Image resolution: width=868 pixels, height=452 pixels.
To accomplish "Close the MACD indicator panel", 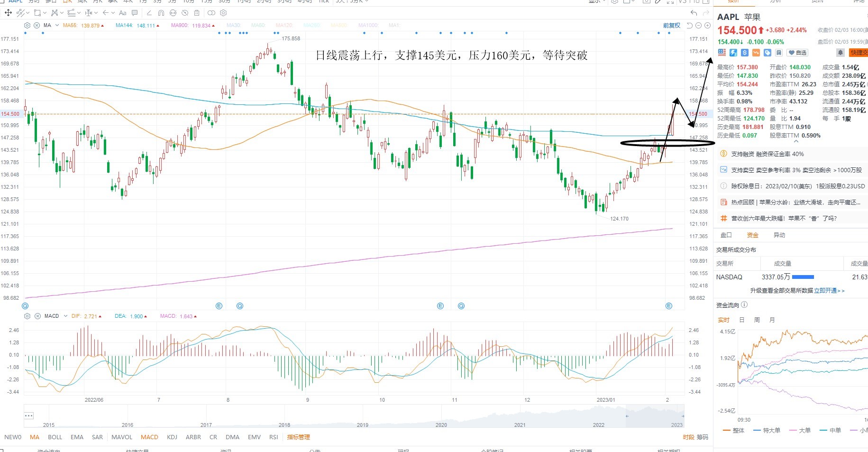I will (x=37, y=316).
